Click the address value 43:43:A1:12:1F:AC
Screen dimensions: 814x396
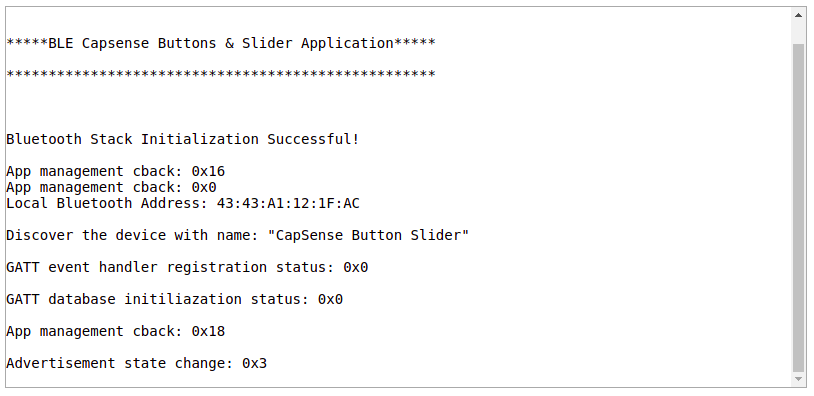[288, 203]
